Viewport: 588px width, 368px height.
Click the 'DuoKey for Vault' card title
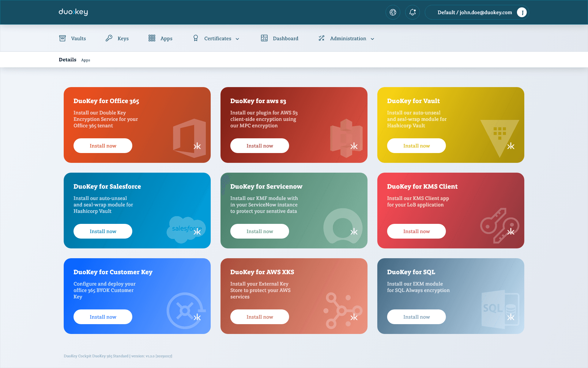(x=413, y=101)
